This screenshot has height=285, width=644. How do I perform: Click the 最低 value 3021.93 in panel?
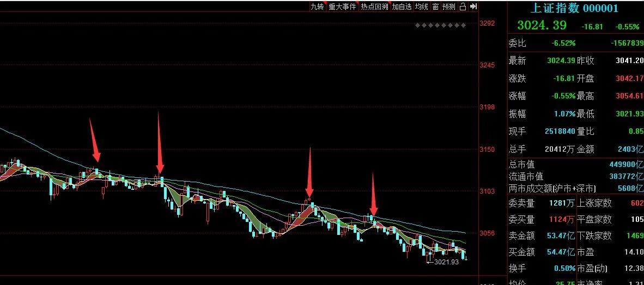(629, 114)
